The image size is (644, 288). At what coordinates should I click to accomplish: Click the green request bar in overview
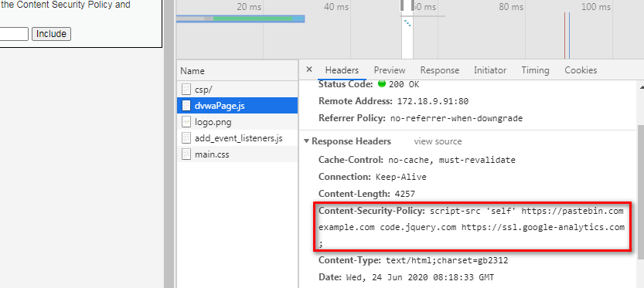pyautogui.click(x=253, y=19)
